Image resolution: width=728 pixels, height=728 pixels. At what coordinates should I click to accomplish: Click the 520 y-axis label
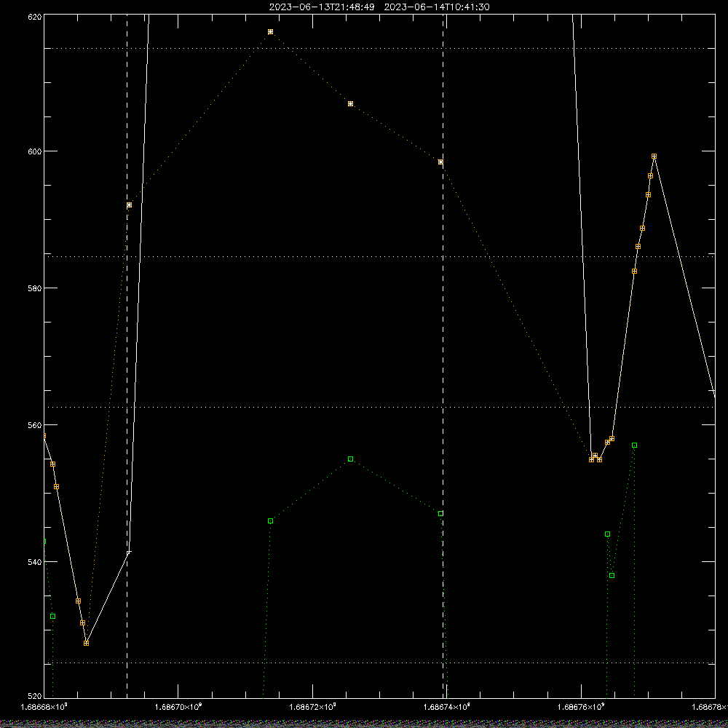[35, 697]
